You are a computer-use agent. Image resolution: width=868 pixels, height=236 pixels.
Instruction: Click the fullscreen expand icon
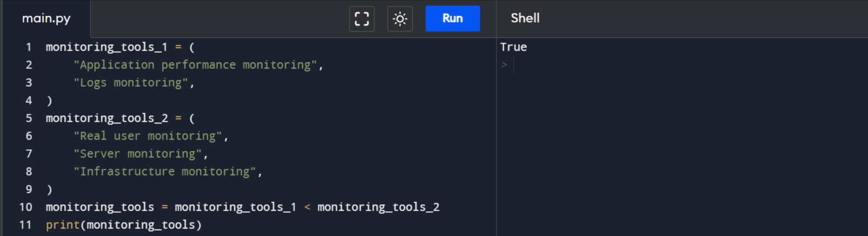(362, 19)
